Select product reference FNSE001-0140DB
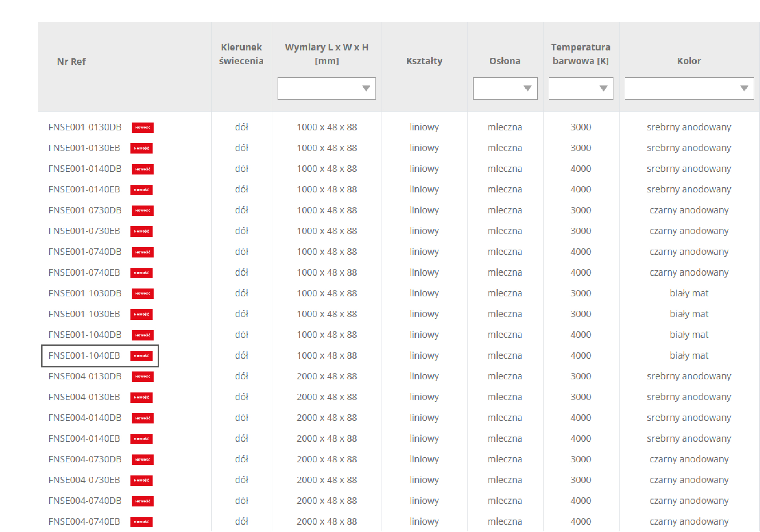Screen dimensions: 760x532 (85, 169)
